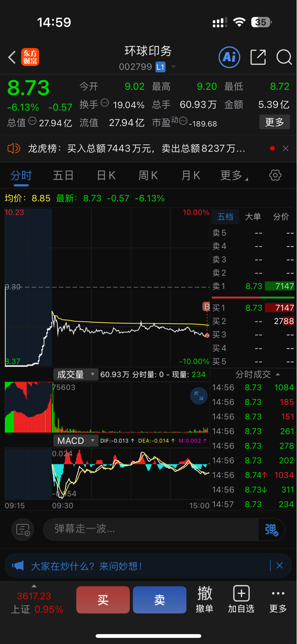Screen dimensions: 297x644
Task: Open chart settings gear icon
Action: (275, 175)
